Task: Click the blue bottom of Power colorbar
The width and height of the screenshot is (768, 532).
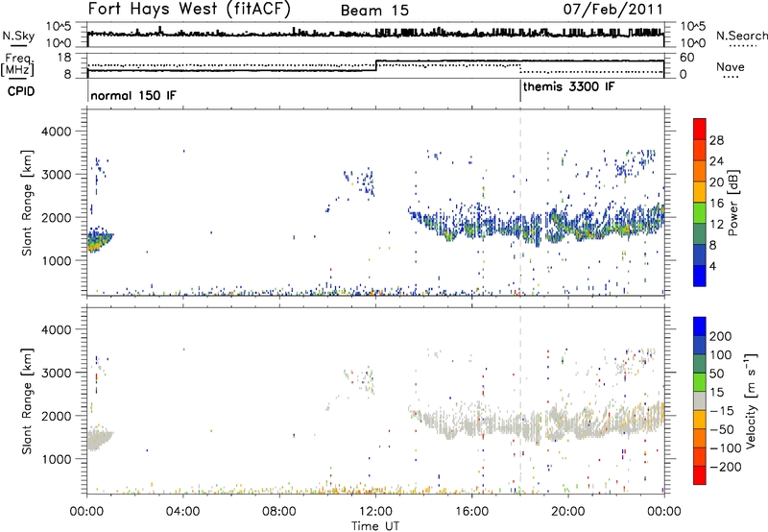Action: click(x=700, y=276)
